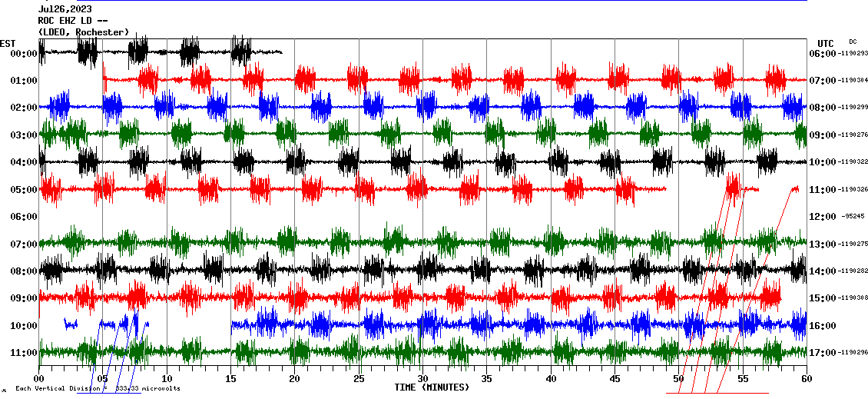The height and width of the screenshot is (399, 868).
Task: Click the 15 minute tick on bottom axis
Action: click(230, 379)
